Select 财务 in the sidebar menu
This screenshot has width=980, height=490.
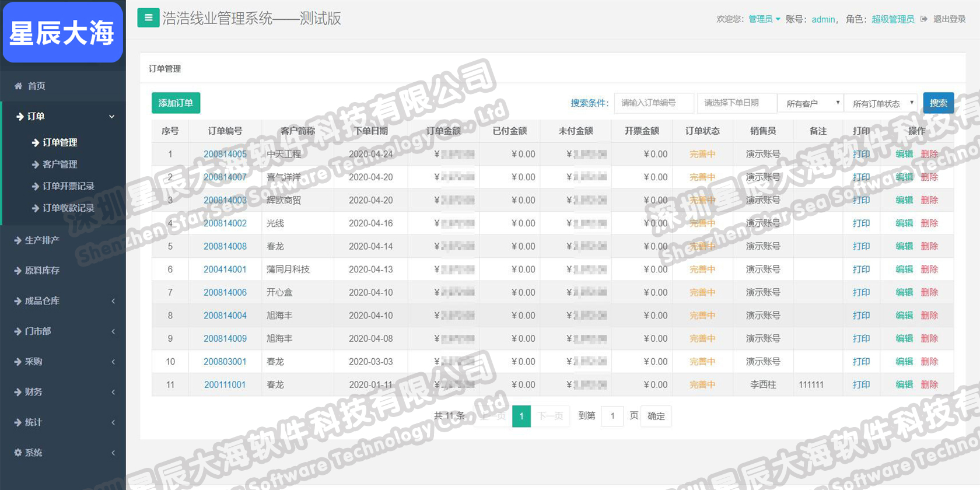[x=33, y=392]
